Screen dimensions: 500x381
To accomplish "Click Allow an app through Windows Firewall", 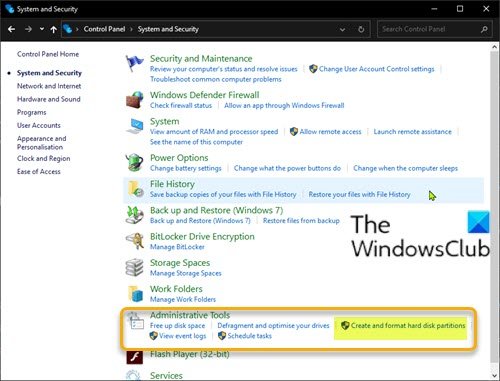I will 284,105.
